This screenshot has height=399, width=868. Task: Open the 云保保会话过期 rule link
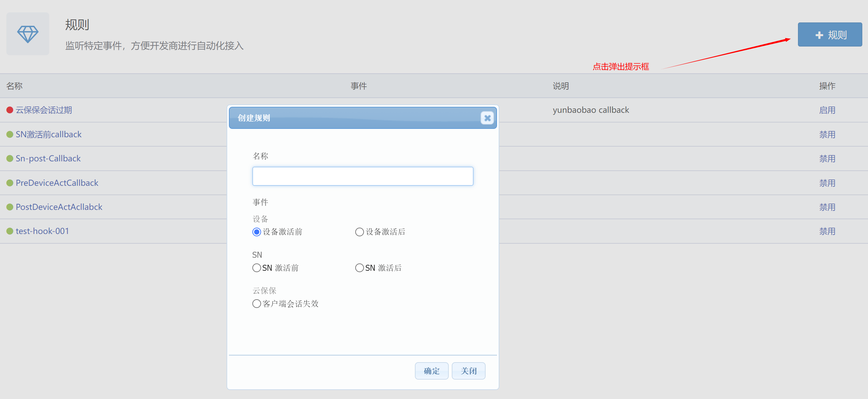[x=44, y=110]
